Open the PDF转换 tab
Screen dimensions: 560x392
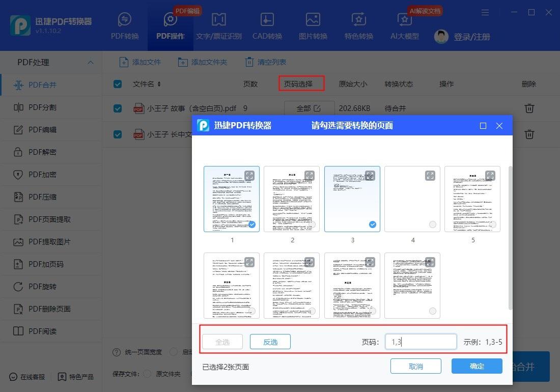[x=125, y=25]
